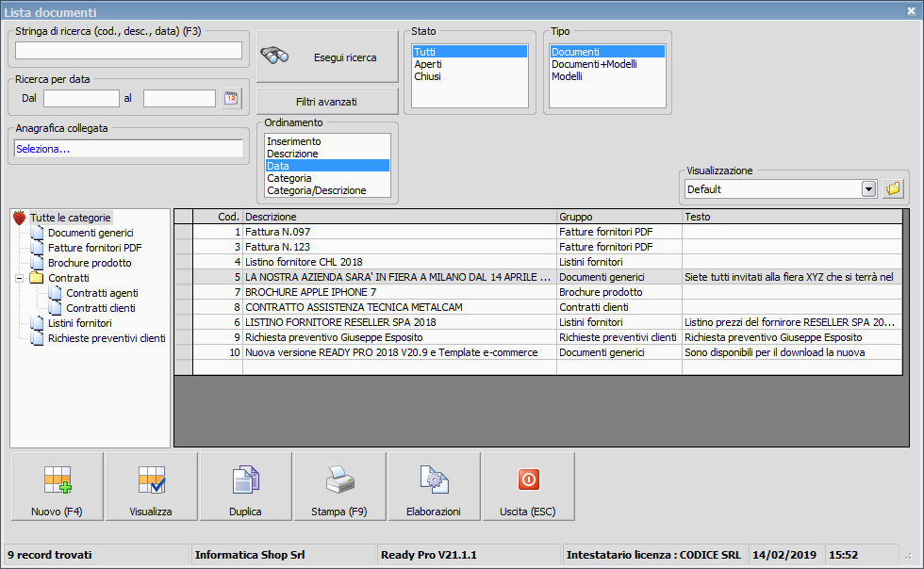The image size is (924, 569).
Task: Select Documenti+Modelli in the Tipo list
Action: pos(607,64)
